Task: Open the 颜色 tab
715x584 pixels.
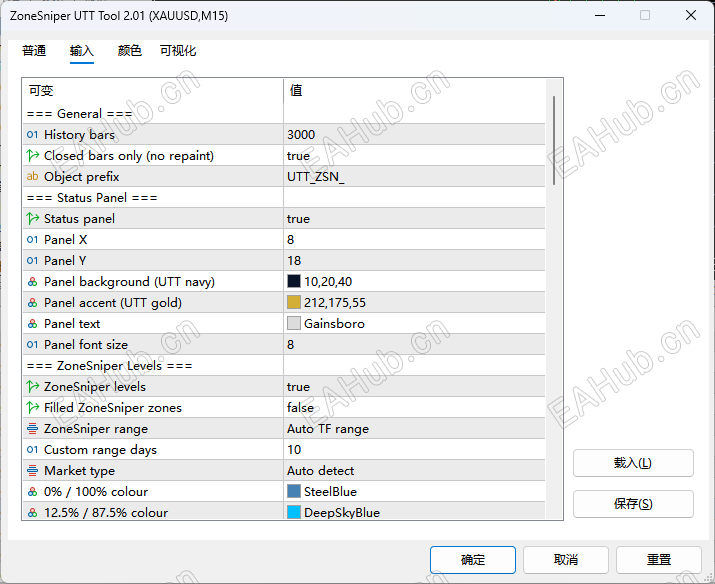Action: click(x=130, y=51)
